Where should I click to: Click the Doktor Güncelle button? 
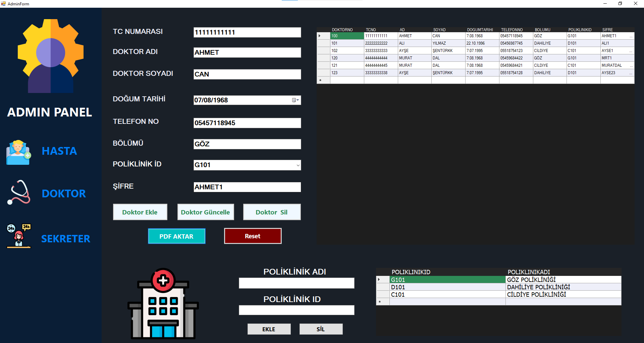coord(205,212)
